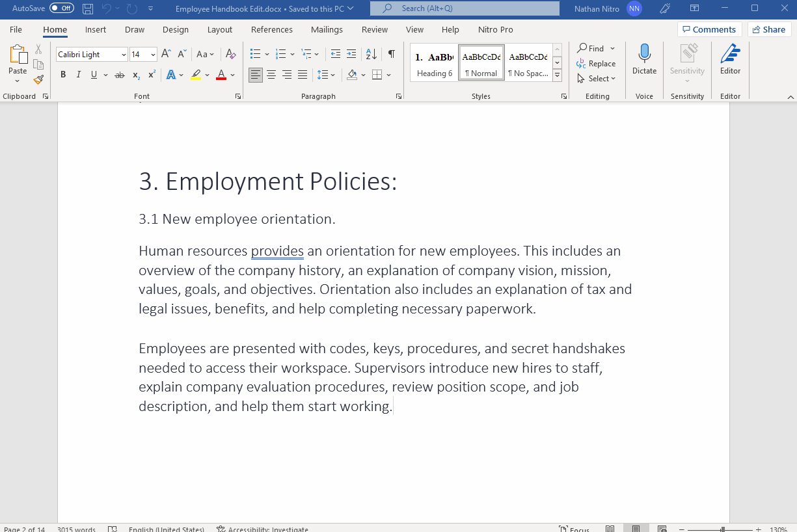This screenshot has height=532, width=797.
Task: Click the Save icon in title bar
Action: pyautogui.click(x=88, y=8)
